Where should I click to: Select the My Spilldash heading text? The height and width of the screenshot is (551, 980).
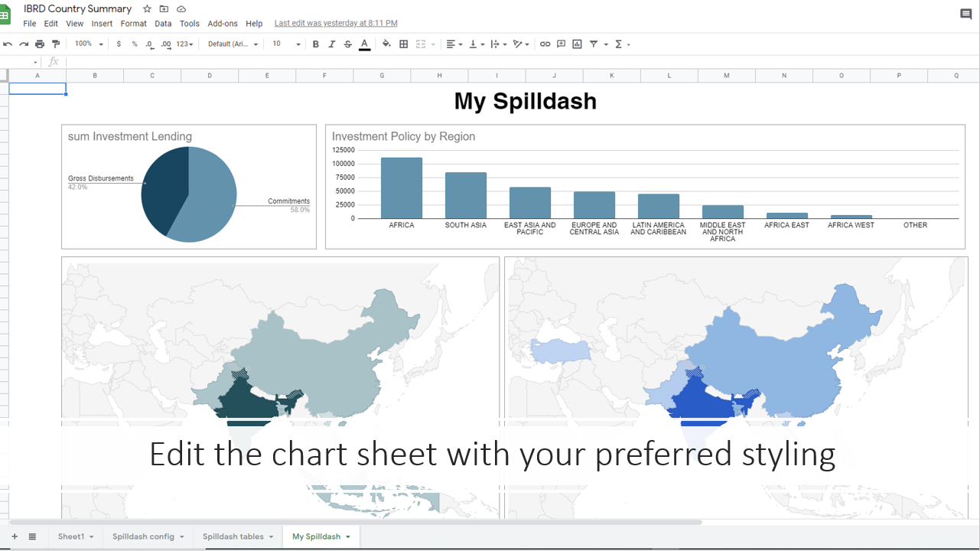[526, 101]
